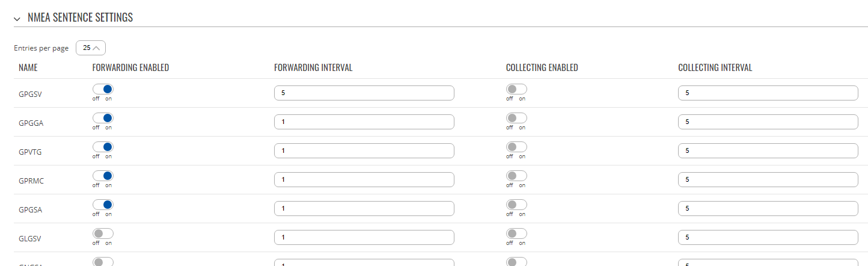Focus the GPGGA forwarding interval input
The width and height of the screenshot is (868, 266).
point(364,122)
